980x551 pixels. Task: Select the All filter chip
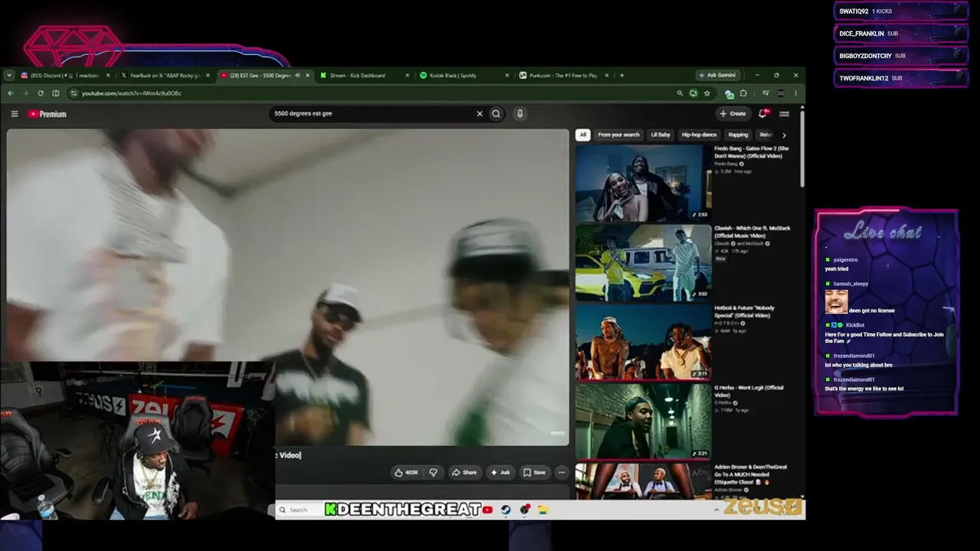(x=583, y=135)
